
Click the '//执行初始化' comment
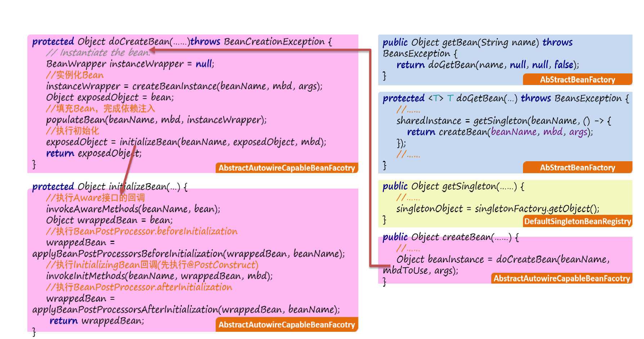pyautogui.click(x=72, y=131)
